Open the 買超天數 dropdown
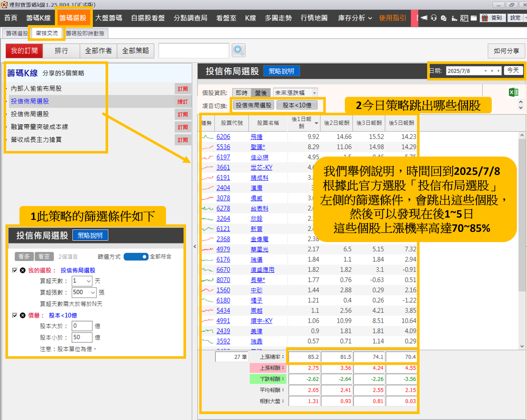 point(88,281)
